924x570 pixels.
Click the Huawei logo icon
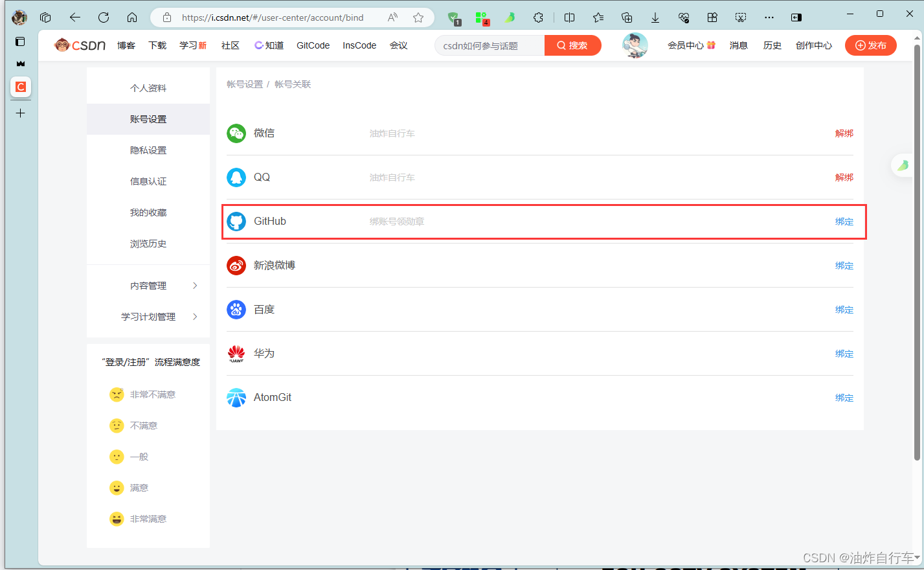[236, 353]
